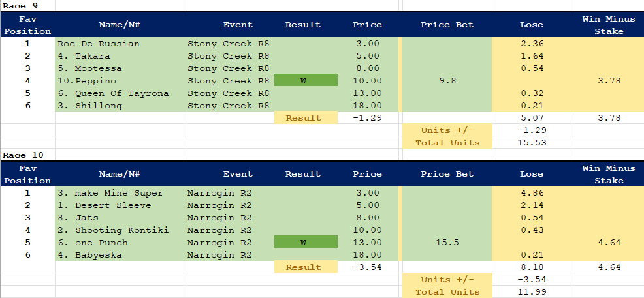
Task: Select the green W result for Peppino
Action: [305, 81]
